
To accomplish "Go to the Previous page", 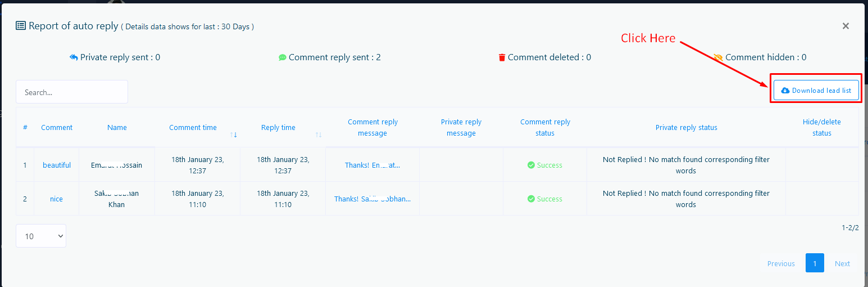I will 781,263.
